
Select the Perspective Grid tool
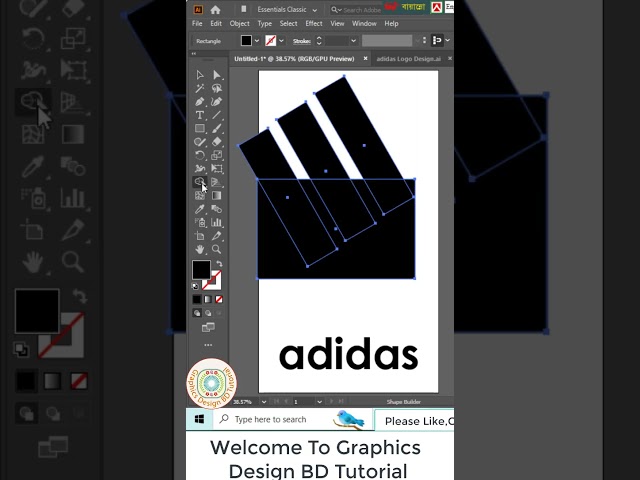tap(217, 182)
